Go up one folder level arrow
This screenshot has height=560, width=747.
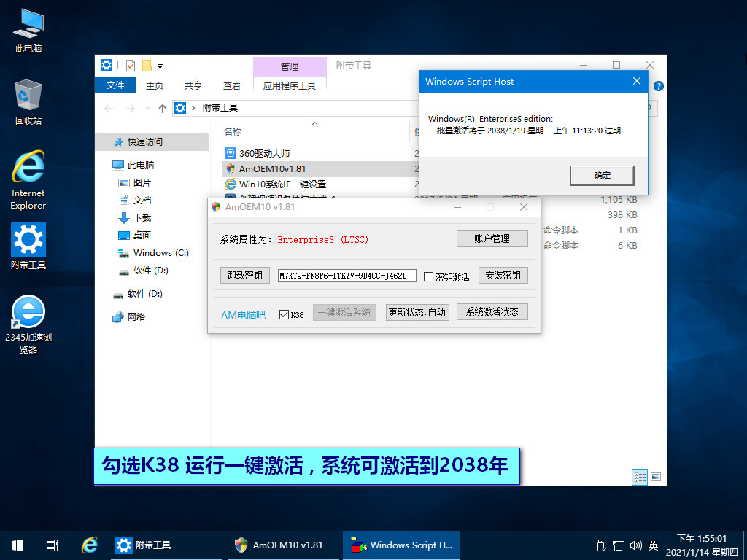pos(163,109)
